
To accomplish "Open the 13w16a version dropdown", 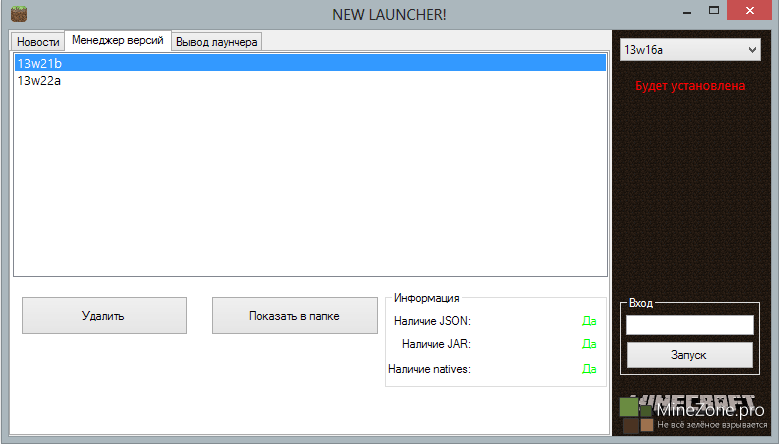I will pos(690,50).
